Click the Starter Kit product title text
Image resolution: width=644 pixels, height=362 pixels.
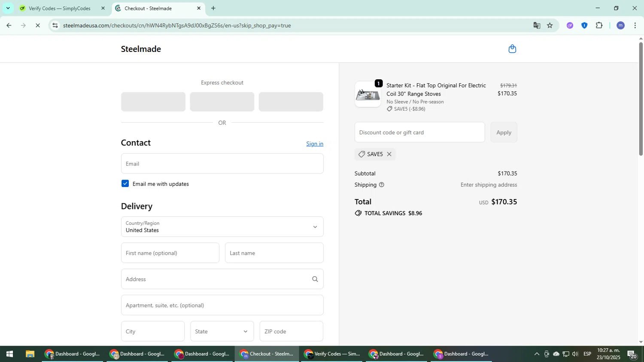tap(436, 90)
